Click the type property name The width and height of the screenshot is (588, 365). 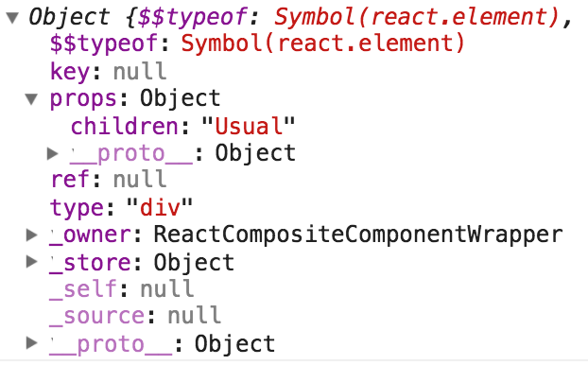click(x=77, y=207)
